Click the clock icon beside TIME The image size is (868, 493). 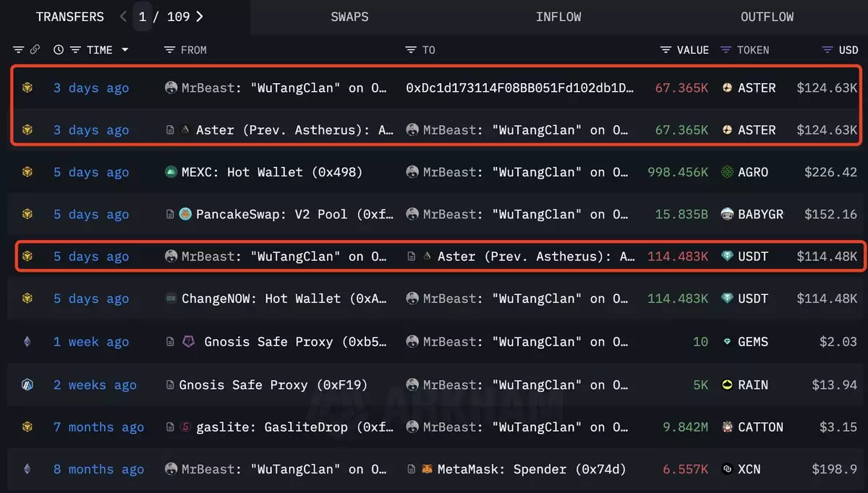click(59, 50)
